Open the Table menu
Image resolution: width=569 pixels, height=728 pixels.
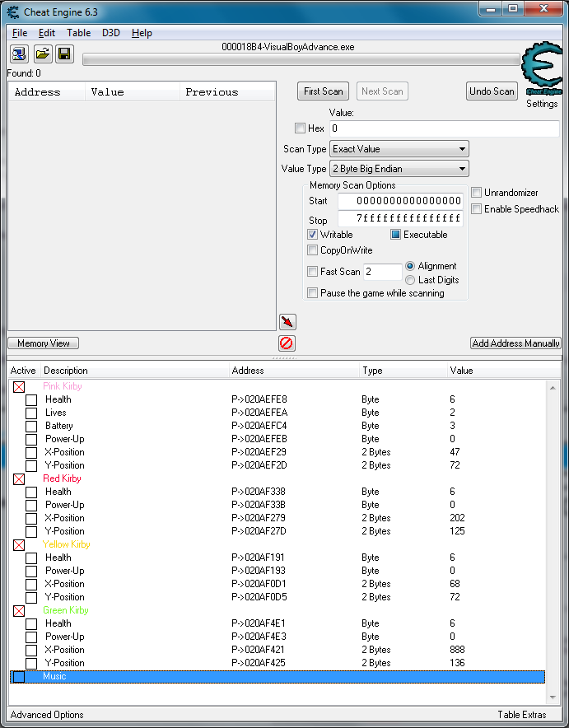pyautogui.click(x=79, y=33)
